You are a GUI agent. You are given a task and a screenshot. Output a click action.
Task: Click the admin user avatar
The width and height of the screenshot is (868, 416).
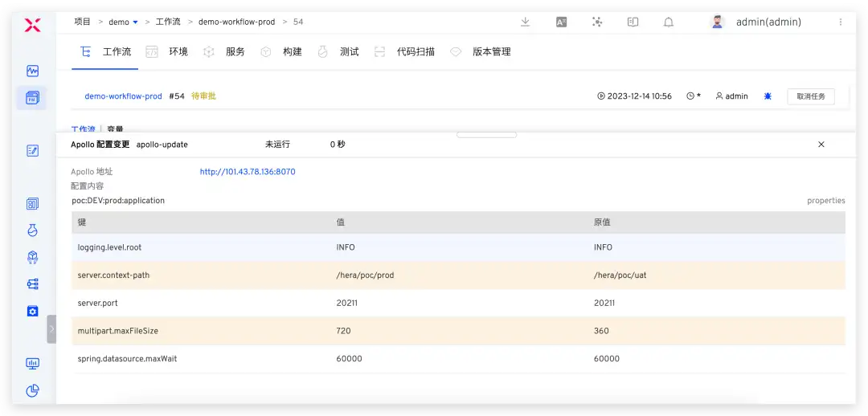[x=718, y=22]
